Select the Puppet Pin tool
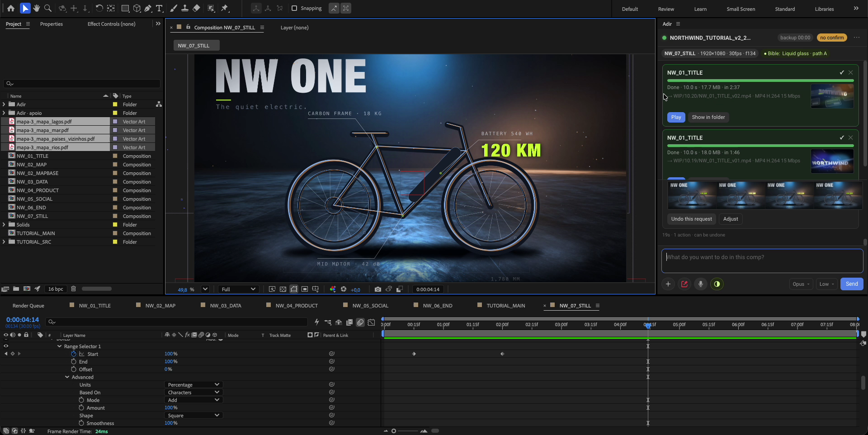868x435 pixels. [x=225, y=8]
